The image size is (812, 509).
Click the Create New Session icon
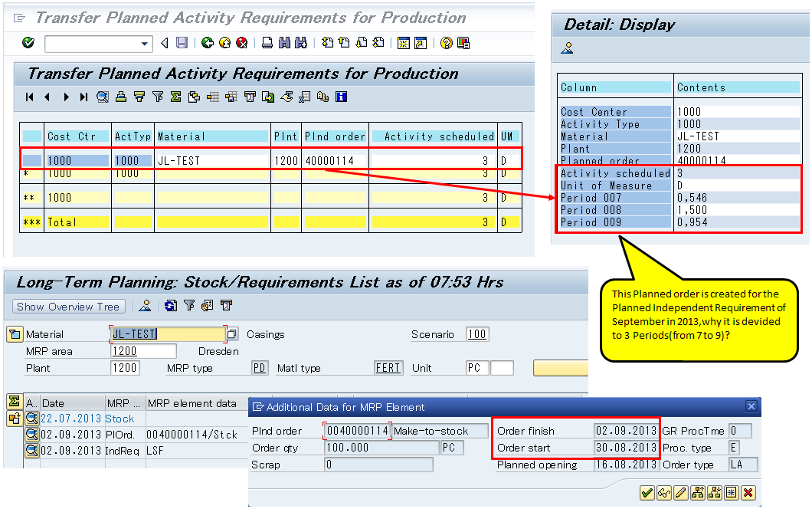pos(404,43)
